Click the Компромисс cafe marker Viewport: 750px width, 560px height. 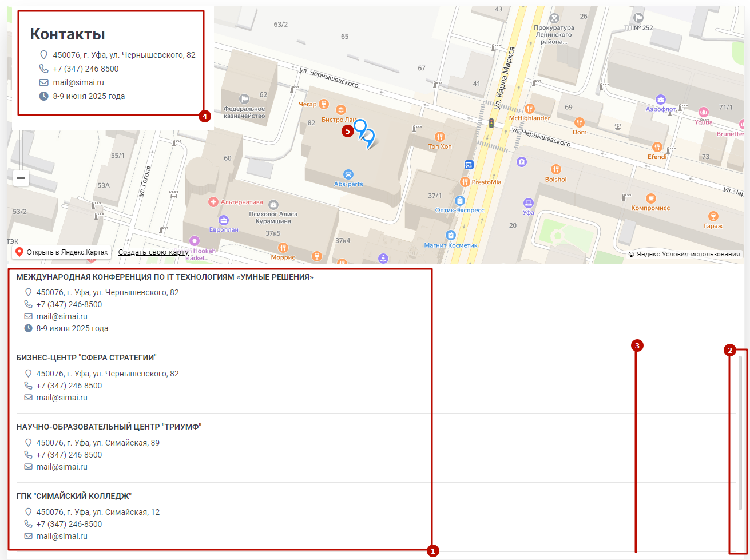pyautogui.click(x=650, y=198)
